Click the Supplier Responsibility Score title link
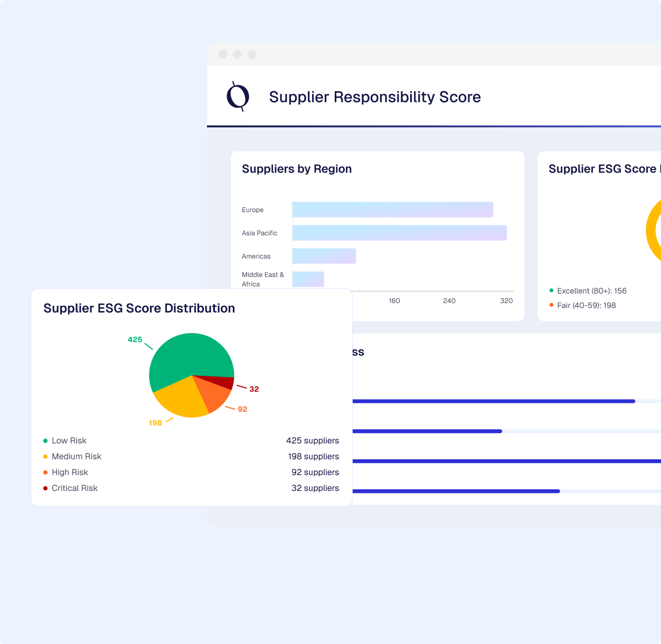 coord(375,97)
